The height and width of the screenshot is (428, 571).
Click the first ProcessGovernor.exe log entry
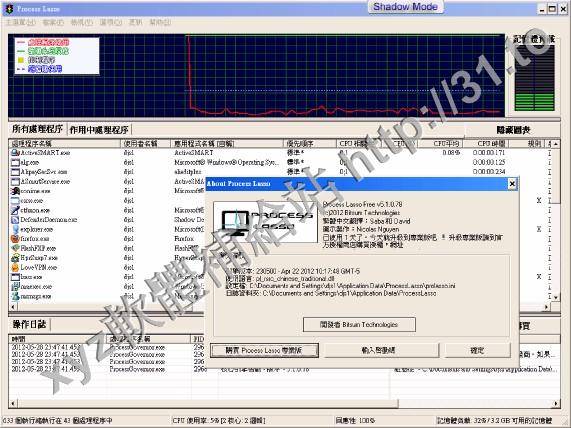click(x=137, y=347)
